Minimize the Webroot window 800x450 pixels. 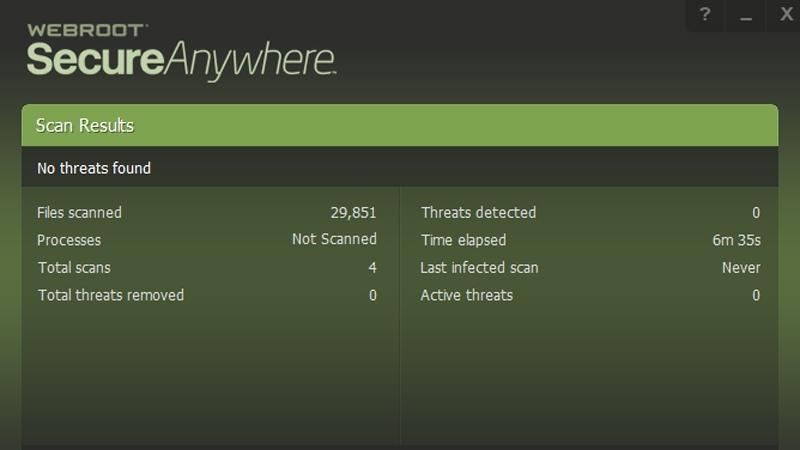(x=745, y=15)
